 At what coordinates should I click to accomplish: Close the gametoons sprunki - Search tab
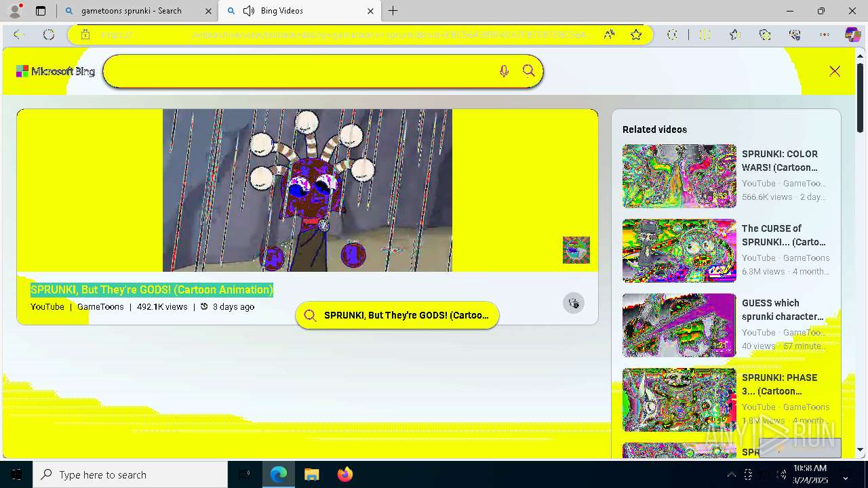tap(209, 11)
